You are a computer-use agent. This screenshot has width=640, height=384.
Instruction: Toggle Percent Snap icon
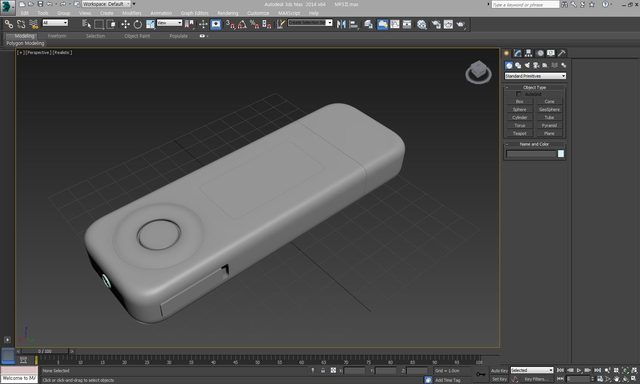(x=255, y=24)
